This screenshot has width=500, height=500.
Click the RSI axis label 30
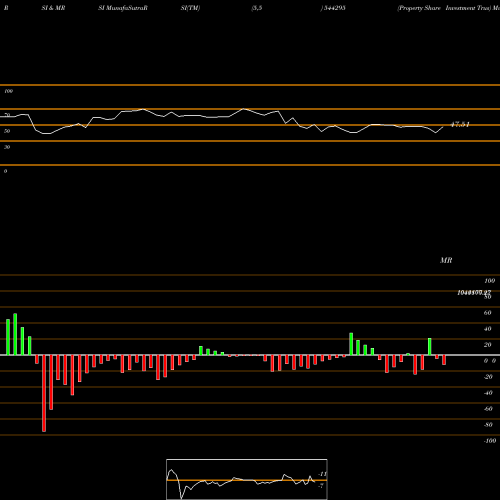click(7, 147)
